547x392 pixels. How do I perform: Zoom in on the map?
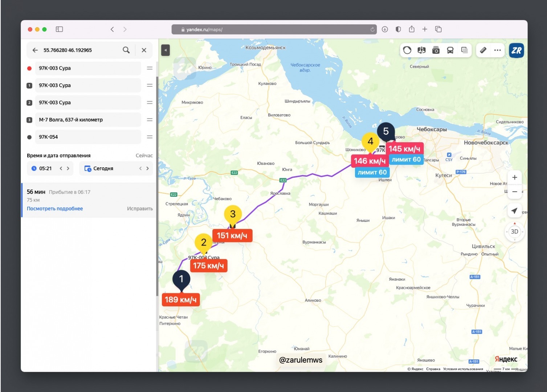[x=514, y=177]
